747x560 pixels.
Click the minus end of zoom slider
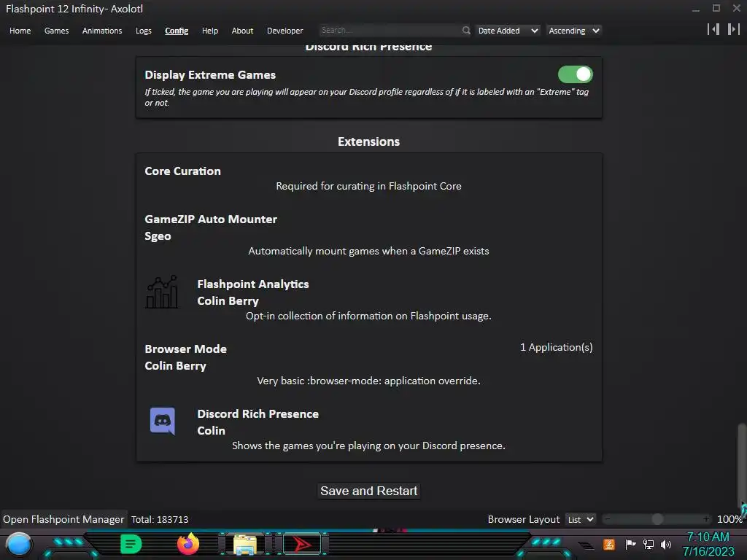point(608,519)
